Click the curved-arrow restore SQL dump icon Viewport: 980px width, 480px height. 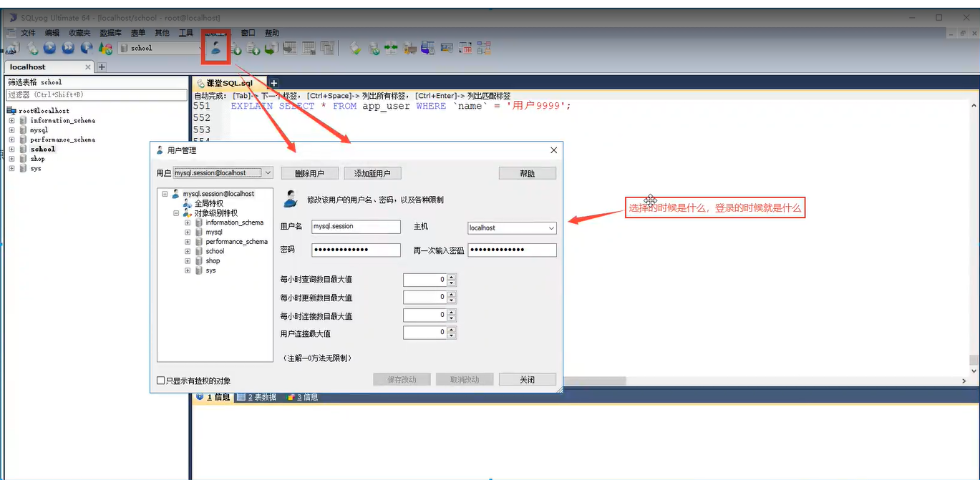[271, 48]
